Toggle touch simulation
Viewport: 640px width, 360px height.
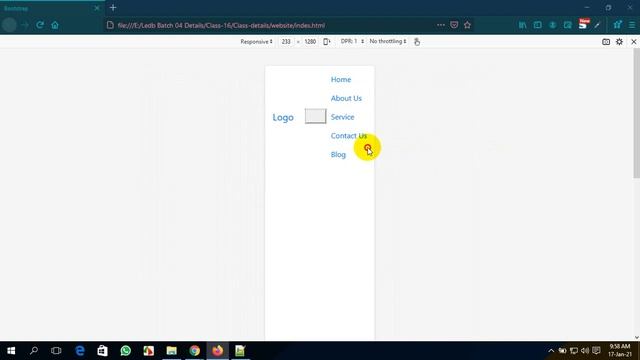pos(417,42)
